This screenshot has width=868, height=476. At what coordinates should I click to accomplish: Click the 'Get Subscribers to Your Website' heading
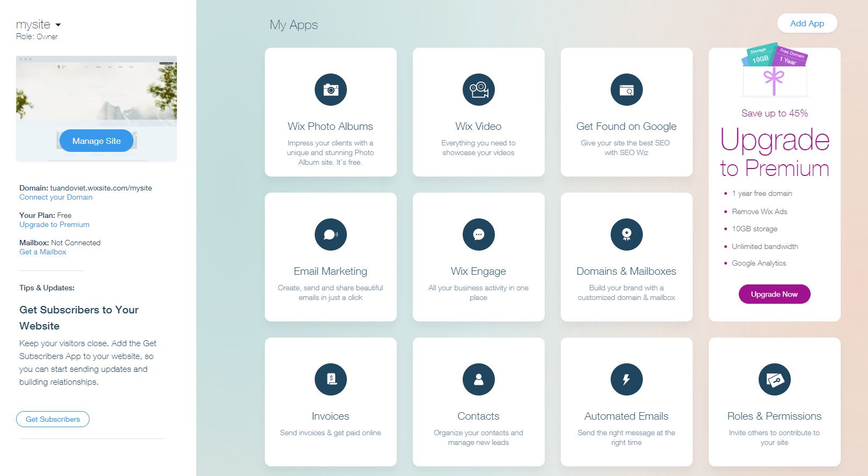point(79,318)
